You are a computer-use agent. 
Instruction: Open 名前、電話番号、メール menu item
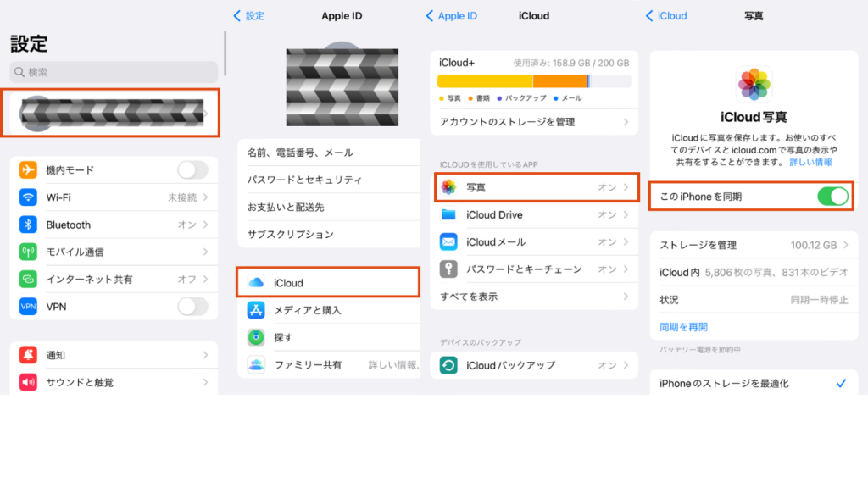pyautogui.click(x=329, y=152)
